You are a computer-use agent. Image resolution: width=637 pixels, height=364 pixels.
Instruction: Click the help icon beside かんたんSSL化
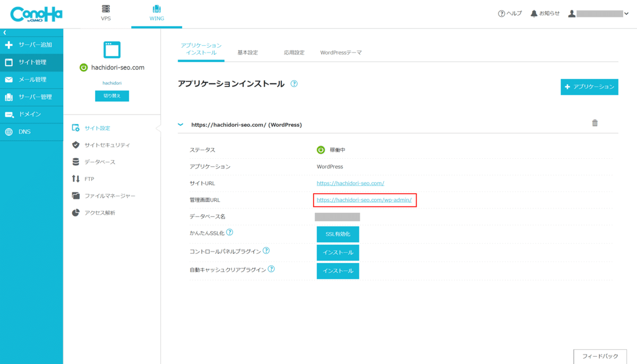coord(230,232)
